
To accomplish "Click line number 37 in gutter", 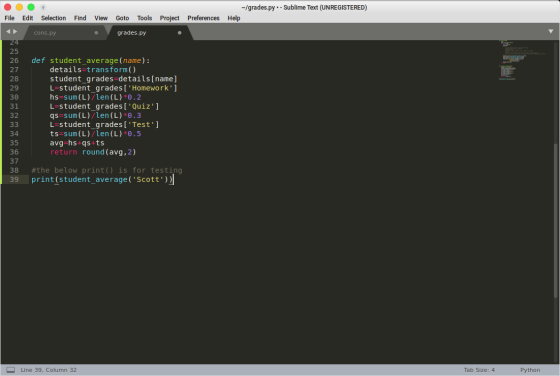I will [14, 161].
